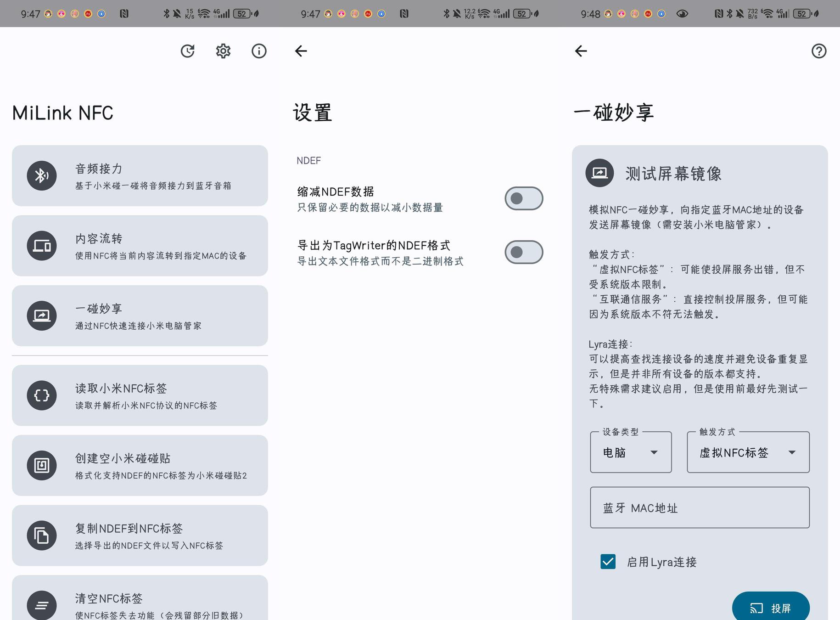Image resolution: width=840 pixels, height=620 pixels.
Task: Toggle 导出为TagWriter的NDEF格式 switch
Action: tap(524, 252)
